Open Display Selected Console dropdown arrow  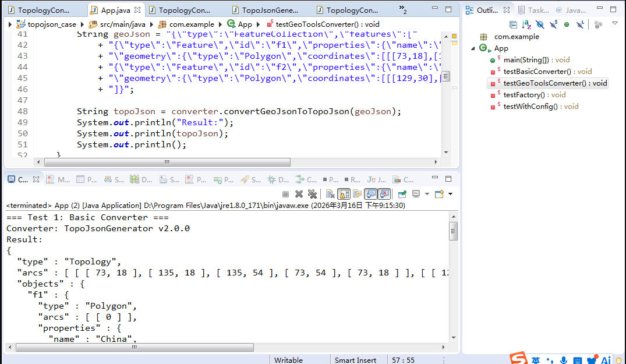(427, 194)
